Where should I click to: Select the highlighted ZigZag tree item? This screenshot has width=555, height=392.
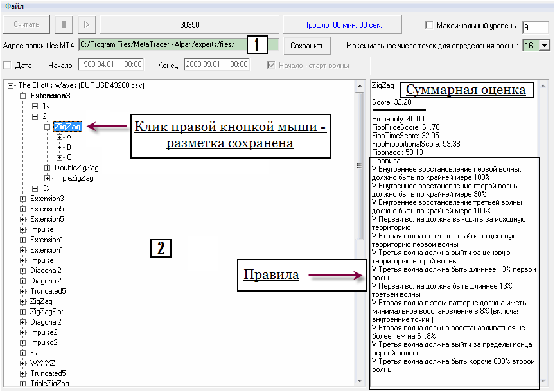[67, 127]
